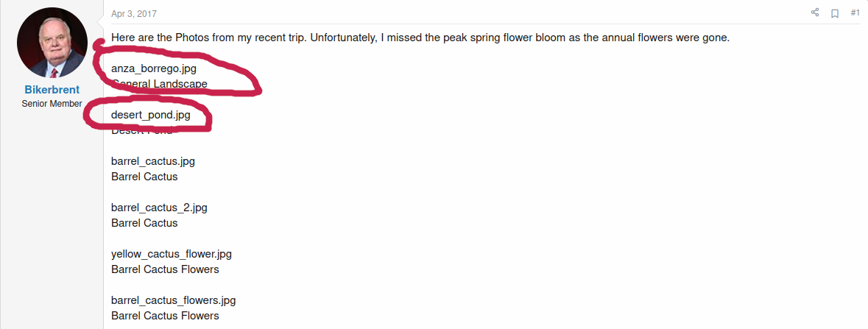Click the Barrel Cactus caption under barrel_cactus_2.jpg

pos(144,223)
